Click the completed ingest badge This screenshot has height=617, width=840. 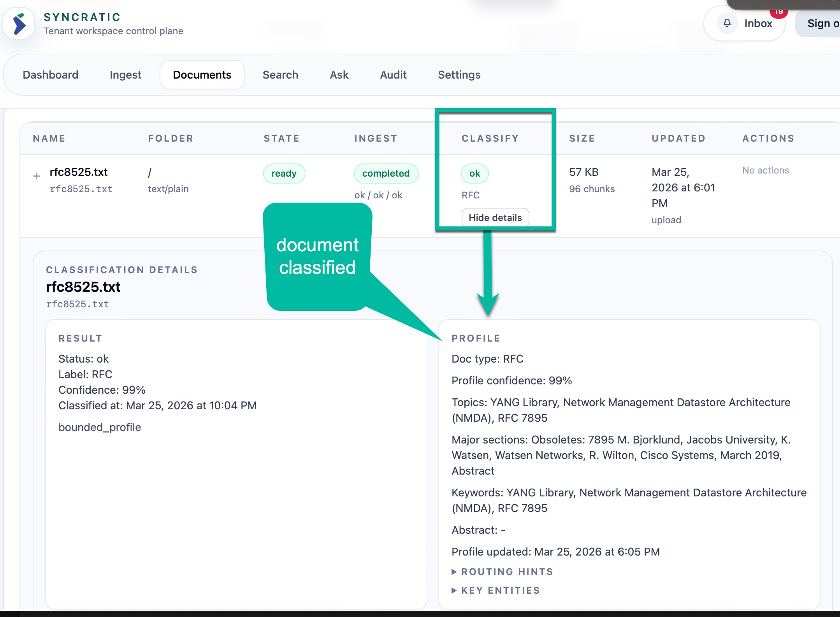click(x=386, y=174)
